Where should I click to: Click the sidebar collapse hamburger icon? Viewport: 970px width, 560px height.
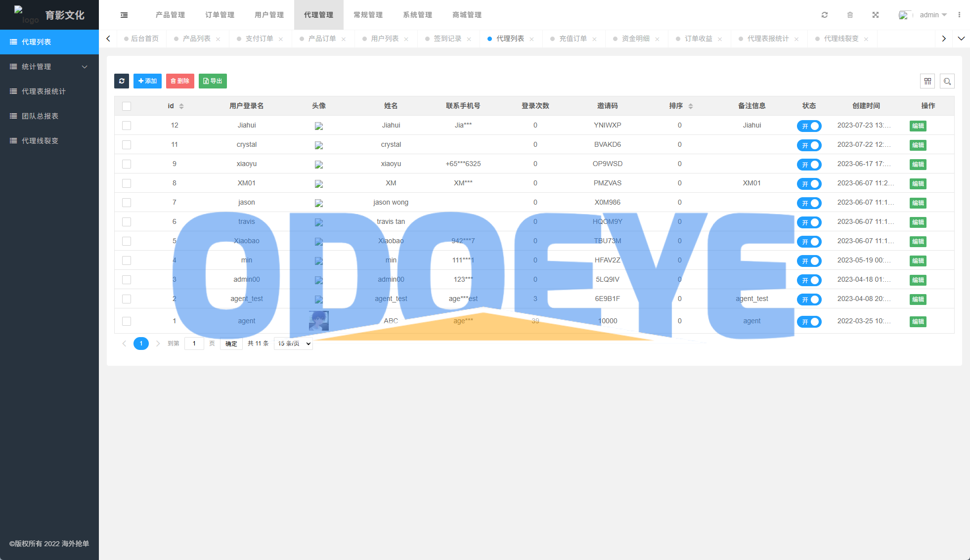pos(124,15)
